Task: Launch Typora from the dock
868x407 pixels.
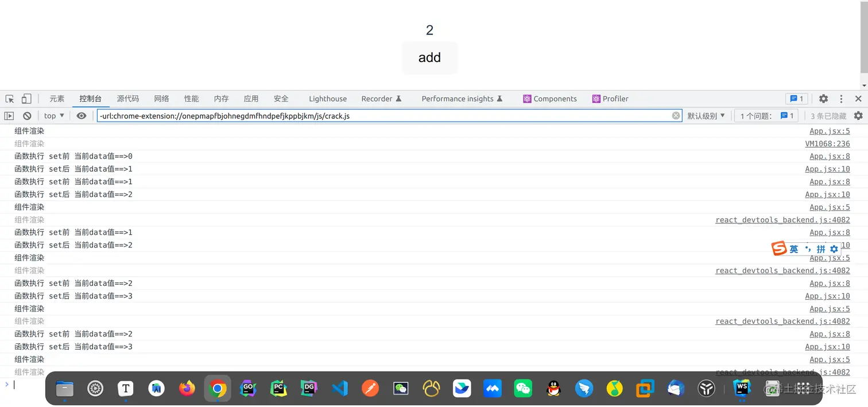Action: coord(126,389)
